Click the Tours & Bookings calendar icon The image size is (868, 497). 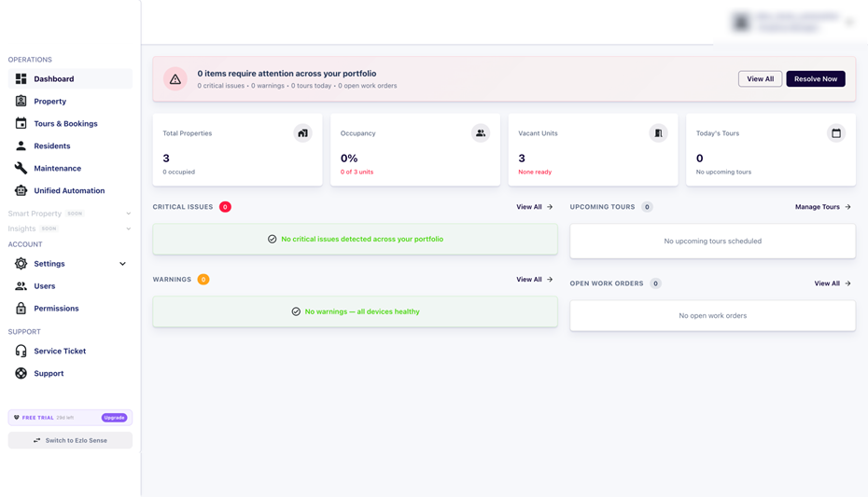pyautogui.click(x=21, y=123)
